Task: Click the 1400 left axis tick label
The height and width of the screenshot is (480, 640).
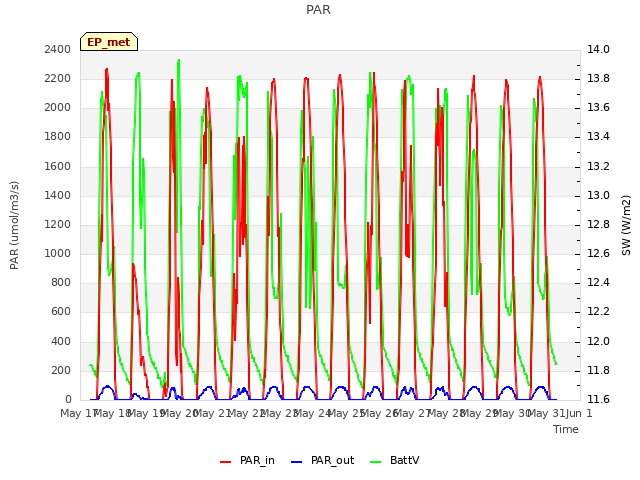Action: tap(58, 195)
